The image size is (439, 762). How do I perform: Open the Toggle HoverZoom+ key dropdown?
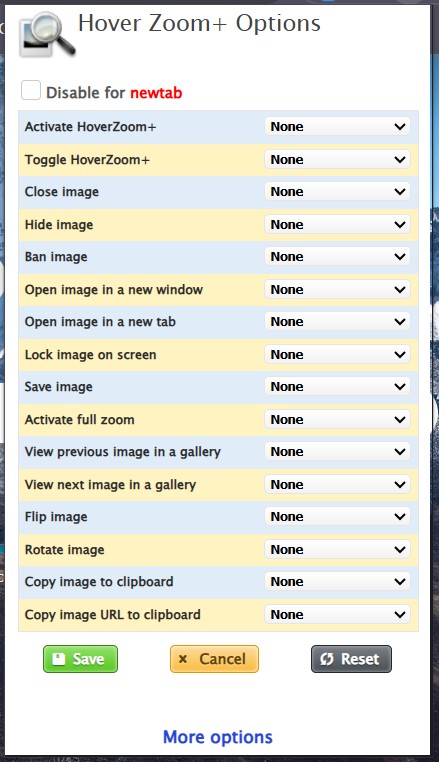point(337,159)
